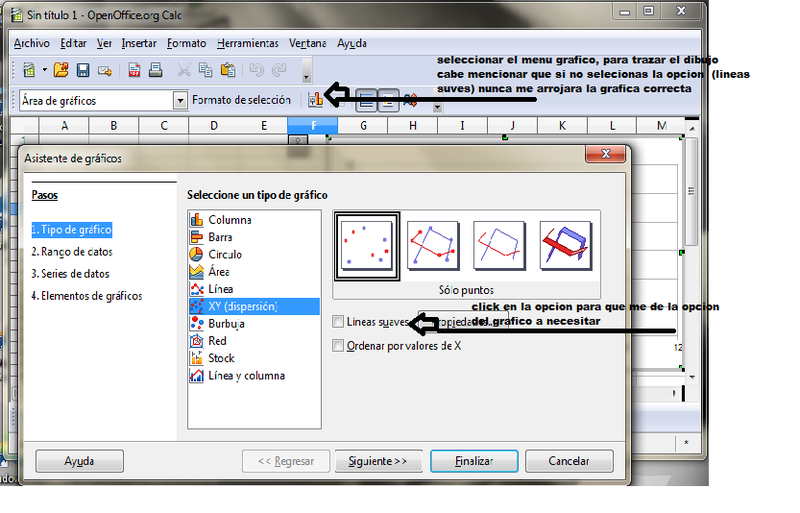The width and height of the screenshot is (800, 513).
Task: Expand the New document dropdown arrow
Action: point(44,70)
